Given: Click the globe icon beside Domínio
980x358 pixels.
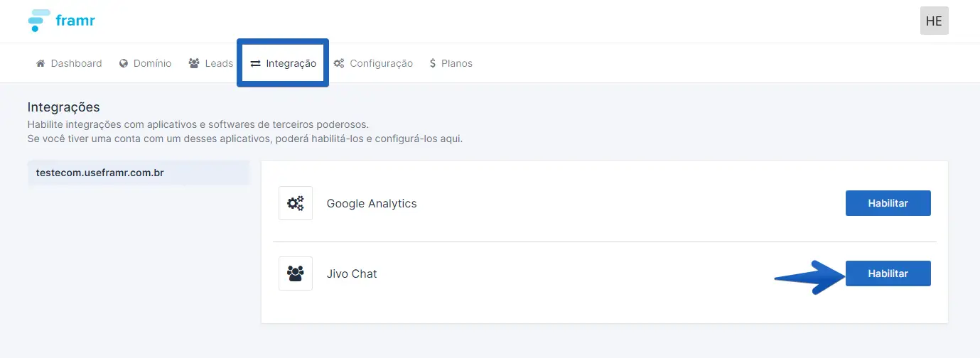Looking at the screenshot, I should tap(124, 63).
